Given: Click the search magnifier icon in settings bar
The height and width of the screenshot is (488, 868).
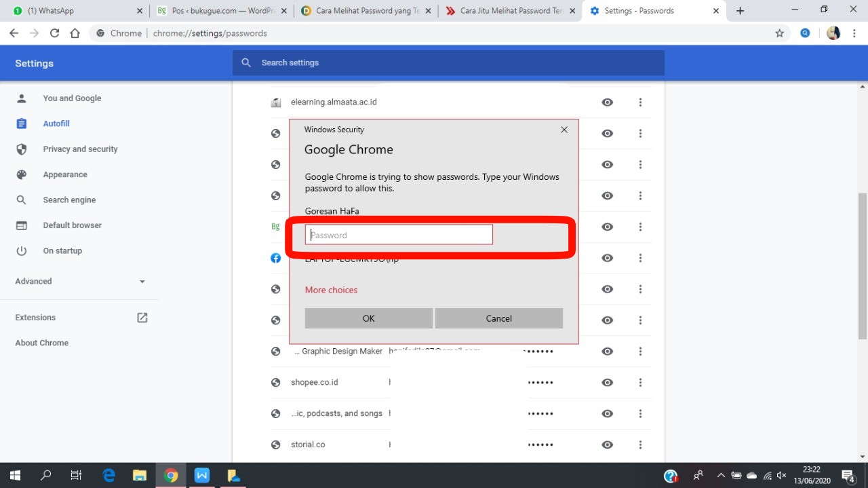Looking at the screenshot, I should 246,62.
